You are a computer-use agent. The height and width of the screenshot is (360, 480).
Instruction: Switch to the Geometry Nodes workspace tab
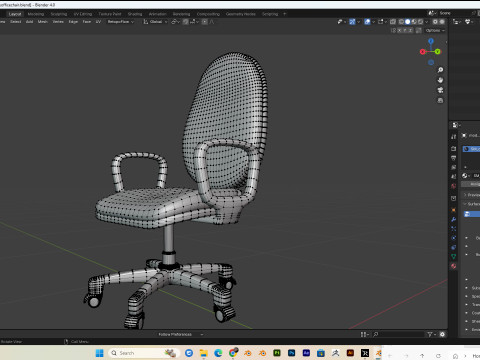tap(241, 14)
